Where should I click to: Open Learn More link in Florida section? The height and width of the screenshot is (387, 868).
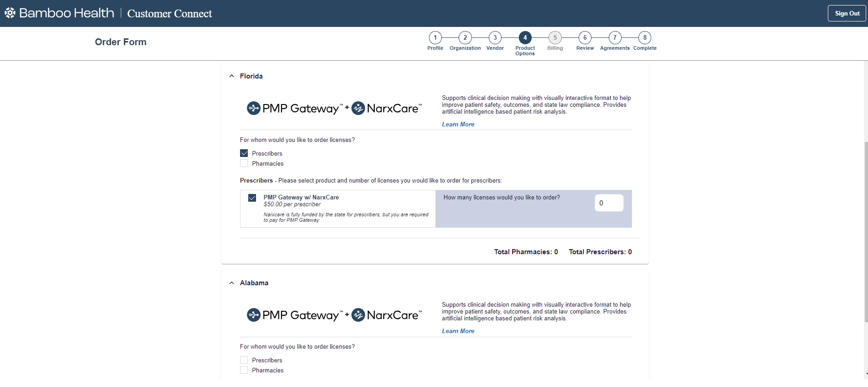coord(458,124)
